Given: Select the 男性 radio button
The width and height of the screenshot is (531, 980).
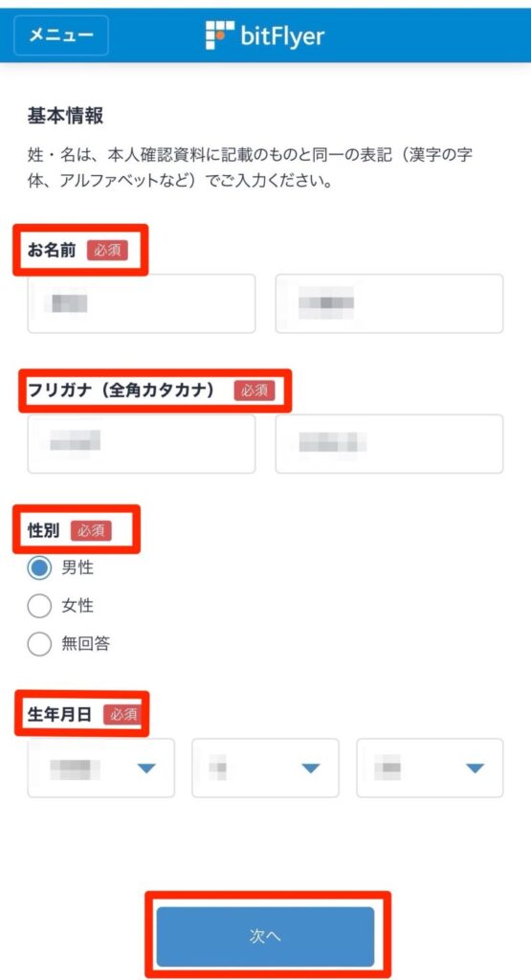Looking at the screenshot, I should pyautogui.click(x=39, y=568).
